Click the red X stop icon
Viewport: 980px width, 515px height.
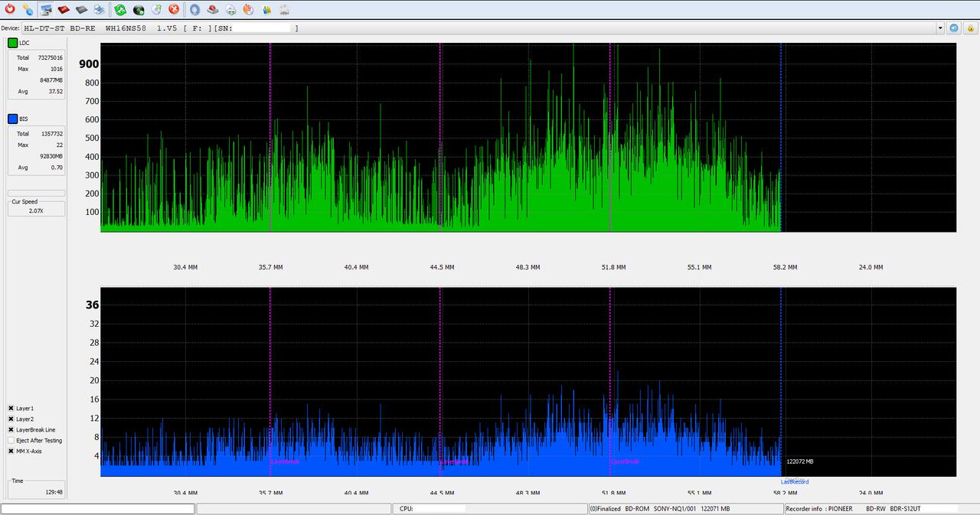coord(175,9)
